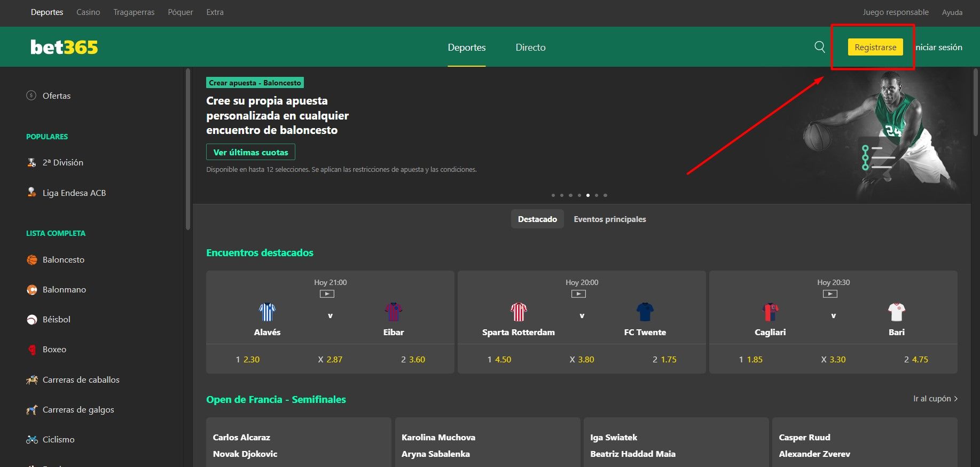Click live stream icon for Alavés v Eibar

click(327, 294)
